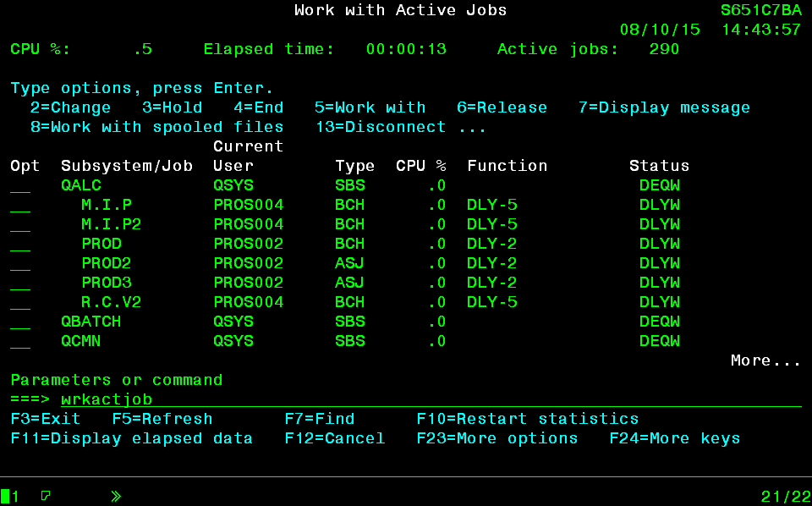Click F10=Restart statistics
Screen dimensions: 812x506
coord(527,419)
